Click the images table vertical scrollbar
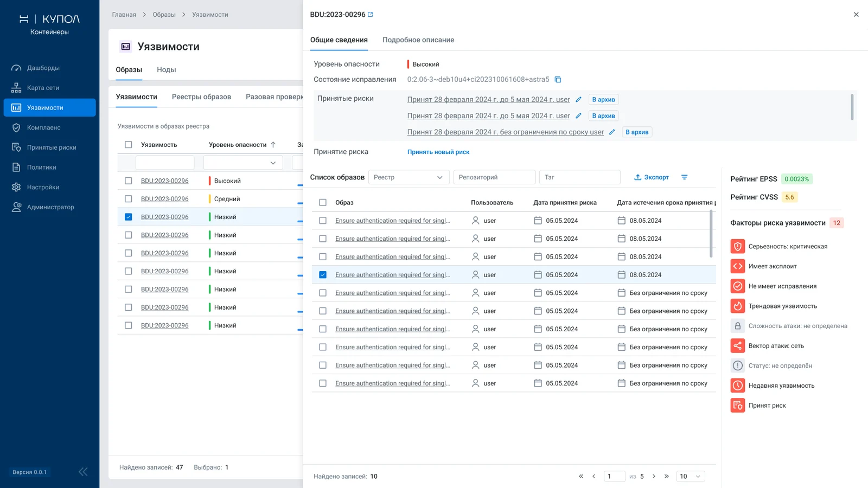The height and width of the screenshot is (488, 868). click(711, 234)
